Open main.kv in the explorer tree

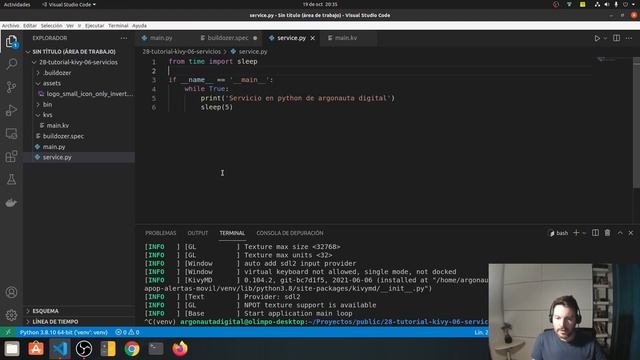[x=58, y=126]
